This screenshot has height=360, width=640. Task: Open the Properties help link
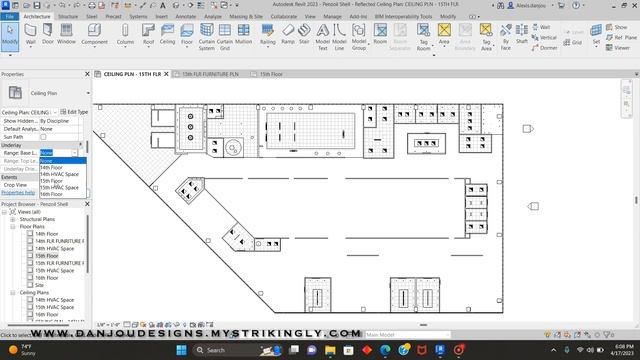tap(18, 193)
